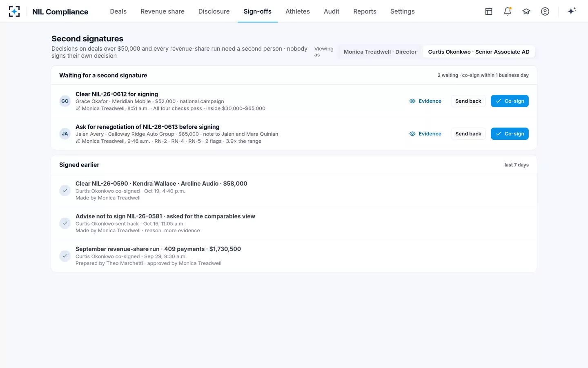
Task: Open the Athletes tab
Action: click(298, 11)
